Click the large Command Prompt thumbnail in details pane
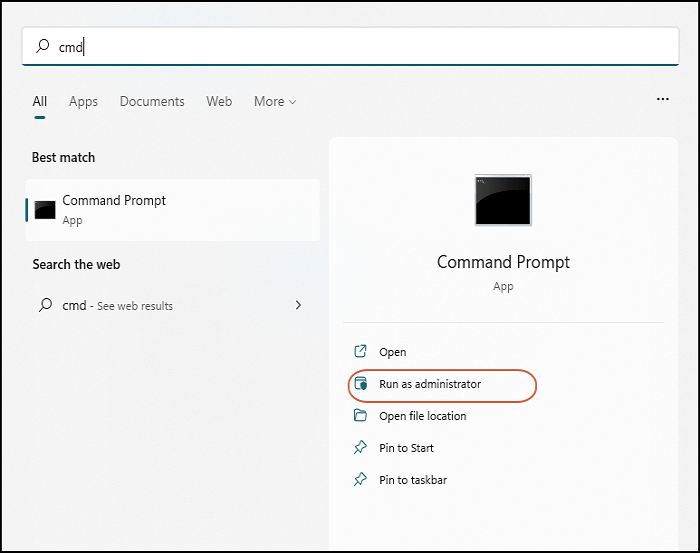 pyautogui.click(x=503, y=200)
